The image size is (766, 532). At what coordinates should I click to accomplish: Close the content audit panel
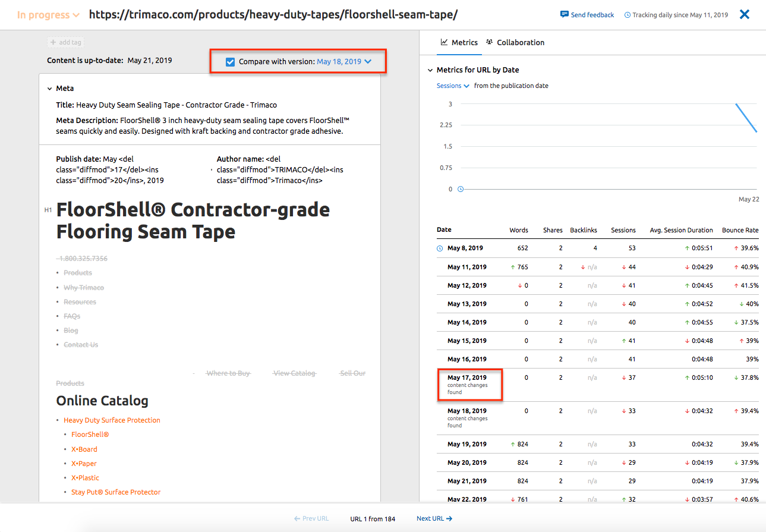click(745, 14)
